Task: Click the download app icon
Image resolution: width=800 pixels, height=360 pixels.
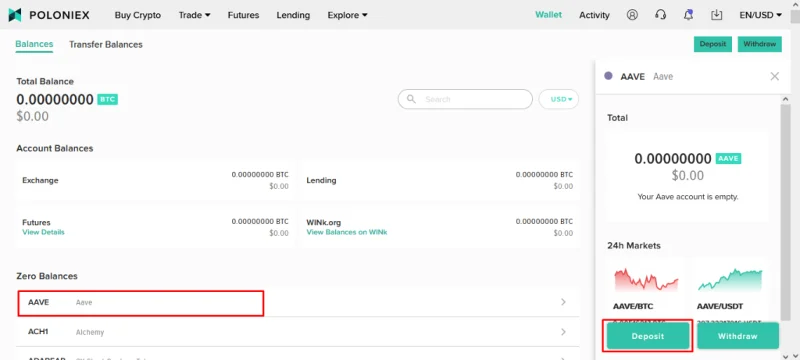Action: (717, 15)
